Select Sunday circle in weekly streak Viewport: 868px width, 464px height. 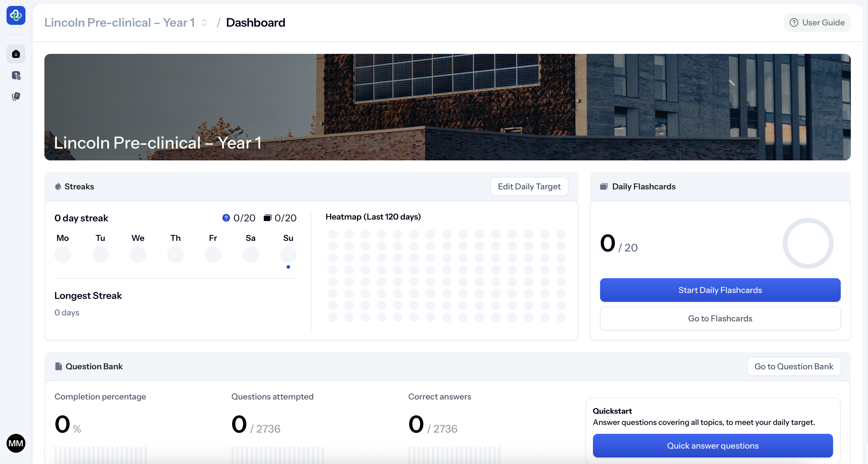[x=288, y=254]
